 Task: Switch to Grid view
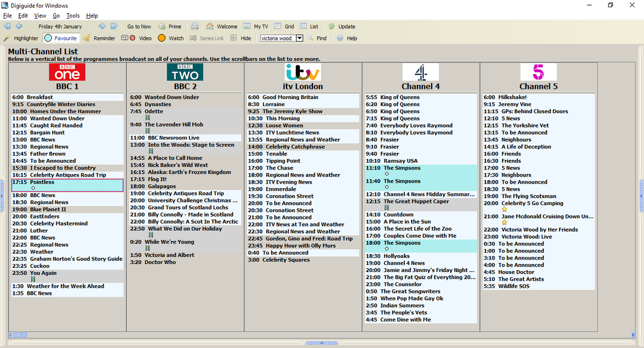(x=284, y=27)
